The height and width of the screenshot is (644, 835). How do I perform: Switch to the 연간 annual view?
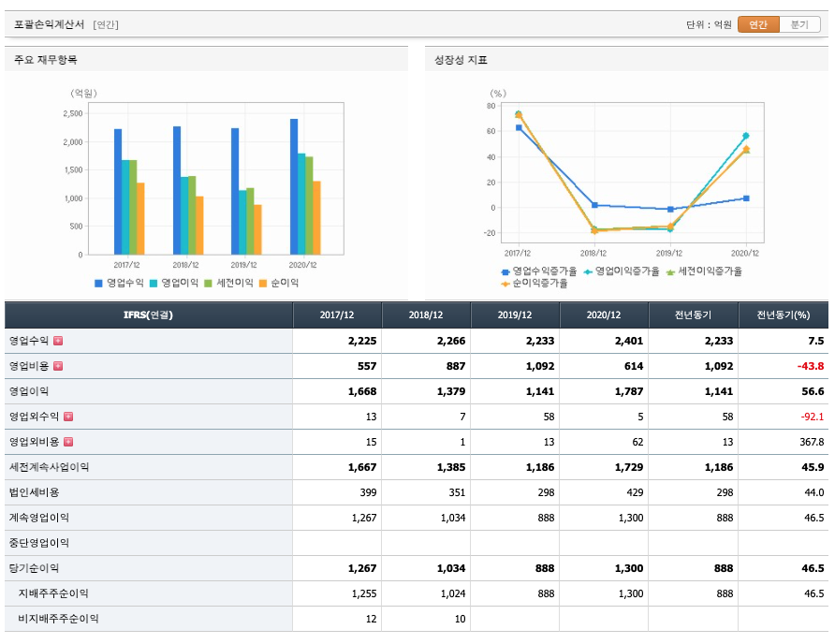point(758,24)
